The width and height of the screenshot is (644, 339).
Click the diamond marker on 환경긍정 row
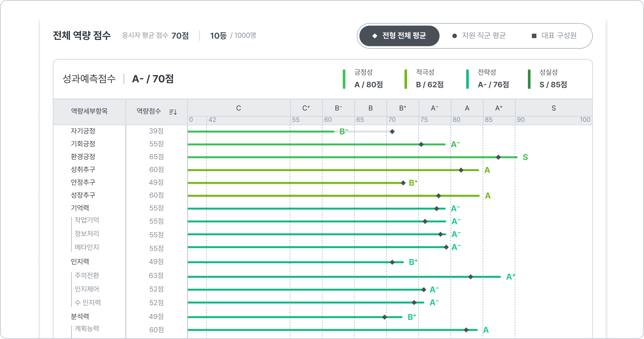(x=498, y=157)
